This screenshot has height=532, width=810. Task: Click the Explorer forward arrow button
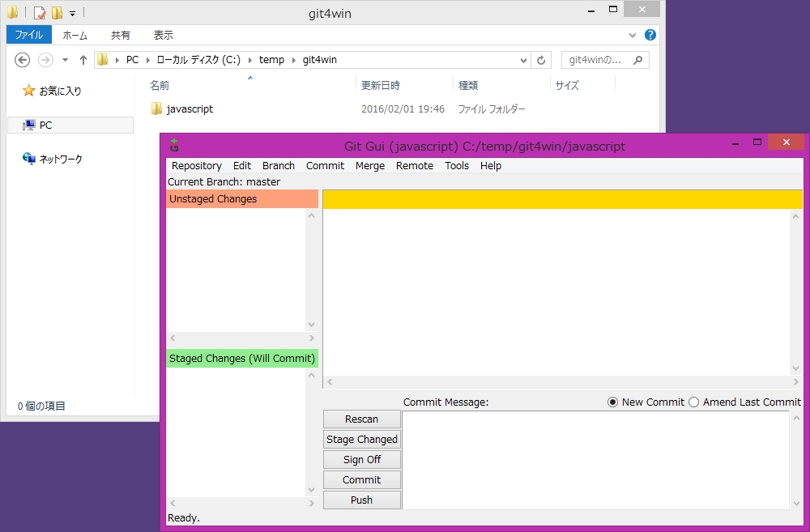point(45,60)
